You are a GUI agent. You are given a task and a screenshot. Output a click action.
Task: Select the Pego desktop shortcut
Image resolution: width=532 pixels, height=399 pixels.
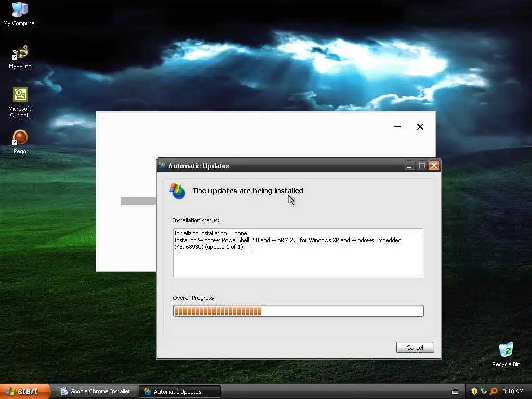pos(20,142)
